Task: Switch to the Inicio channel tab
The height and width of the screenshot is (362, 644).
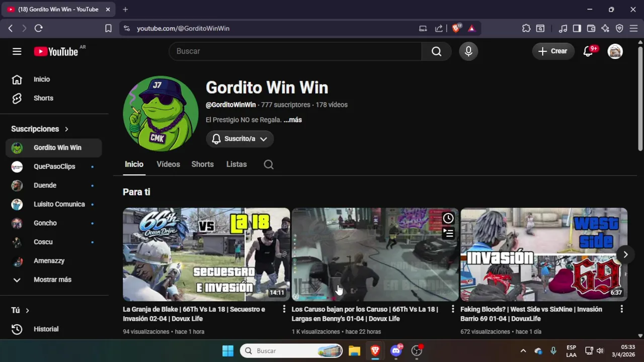Action: [134, 164]
